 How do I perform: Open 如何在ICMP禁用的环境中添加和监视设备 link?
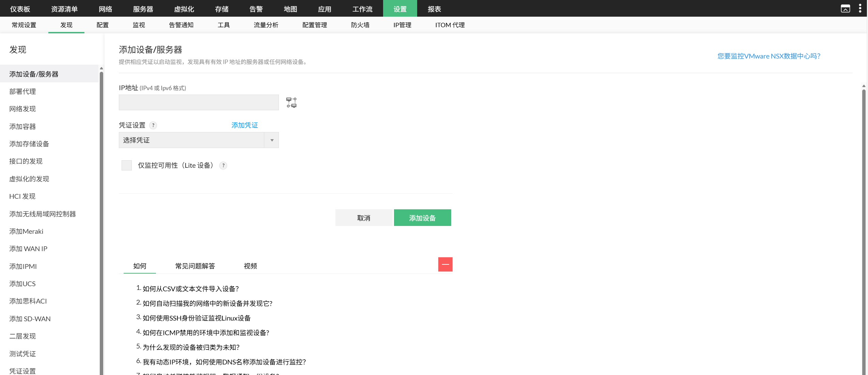click(x=206, y=333)
